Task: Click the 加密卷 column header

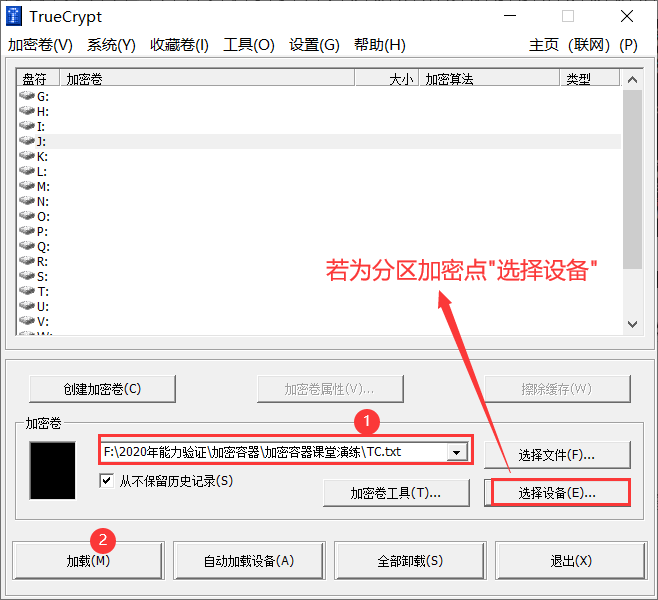Action: 207,78
